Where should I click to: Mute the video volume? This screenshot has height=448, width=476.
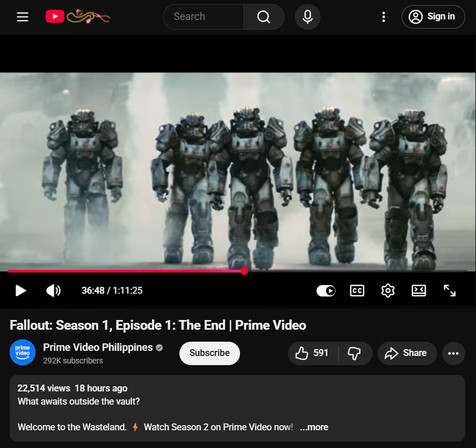(x=53, y=290)
